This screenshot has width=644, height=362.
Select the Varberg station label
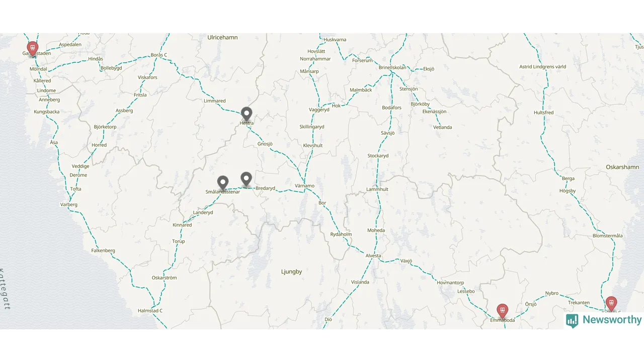(x=69, y=205)
